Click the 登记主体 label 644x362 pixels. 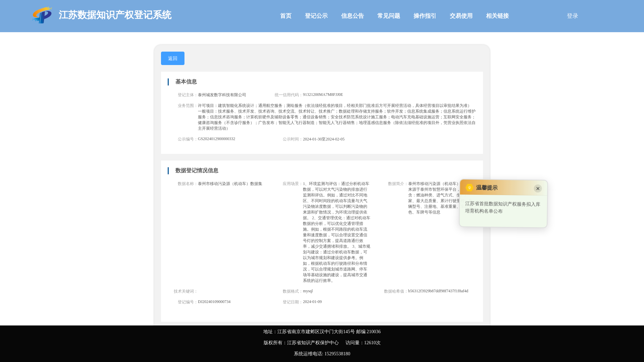click(187, 95)
